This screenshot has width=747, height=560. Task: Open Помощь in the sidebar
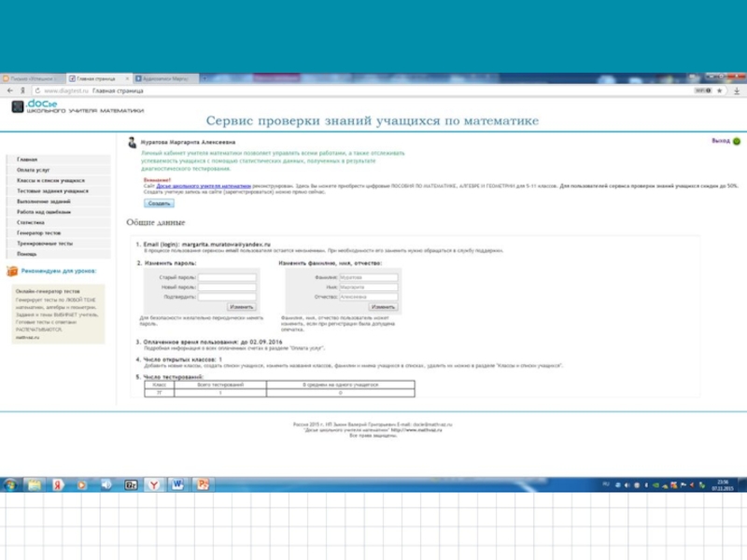coord(59,254)
